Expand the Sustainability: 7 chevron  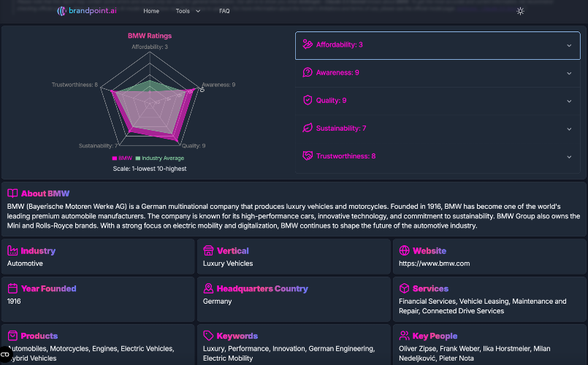click(x=569, y=129)
